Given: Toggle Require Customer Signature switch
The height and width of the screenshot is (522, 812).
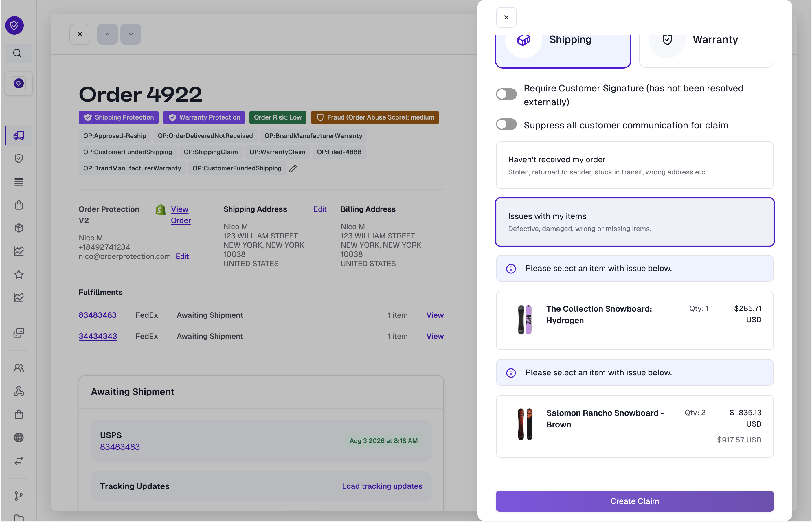Looking at the screenshot, I should [x=506, y=94].
